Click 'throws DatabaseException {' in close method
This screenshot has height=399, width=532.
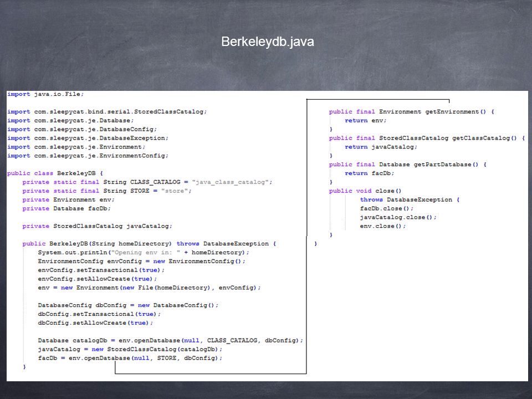click(410, 200)
